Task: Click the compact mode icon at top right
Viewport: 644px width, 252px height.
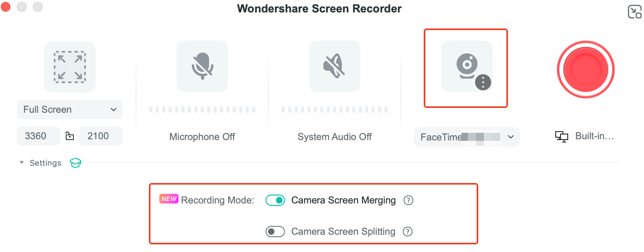Action: (x=634, y=12)
